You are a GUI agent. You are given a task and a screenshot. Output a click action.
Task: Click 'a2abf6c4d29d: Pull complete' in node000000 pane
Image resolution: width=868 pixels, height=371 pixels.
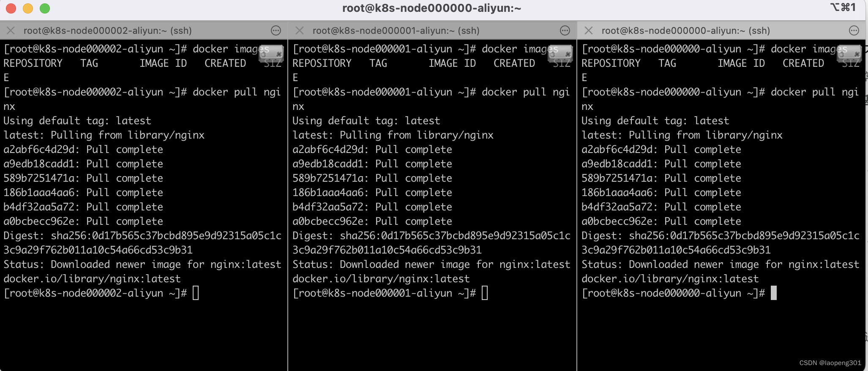tap(661, 150)
